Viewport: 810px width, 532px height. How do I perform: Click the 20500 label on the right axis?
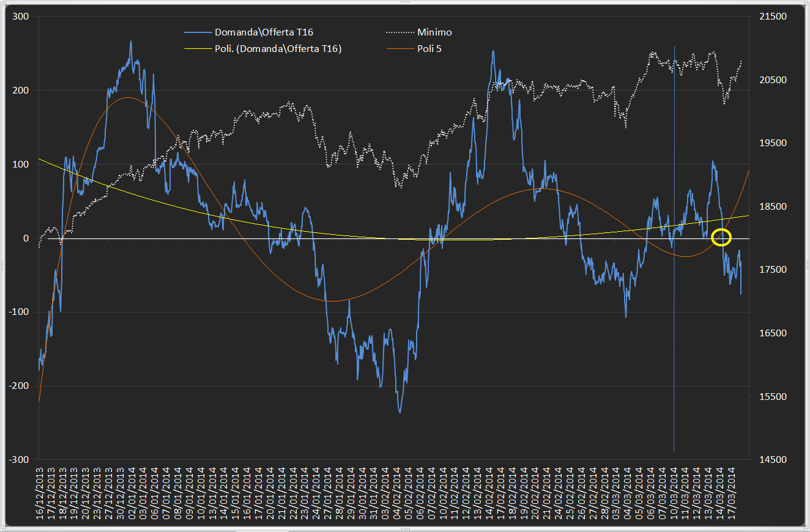773,80
